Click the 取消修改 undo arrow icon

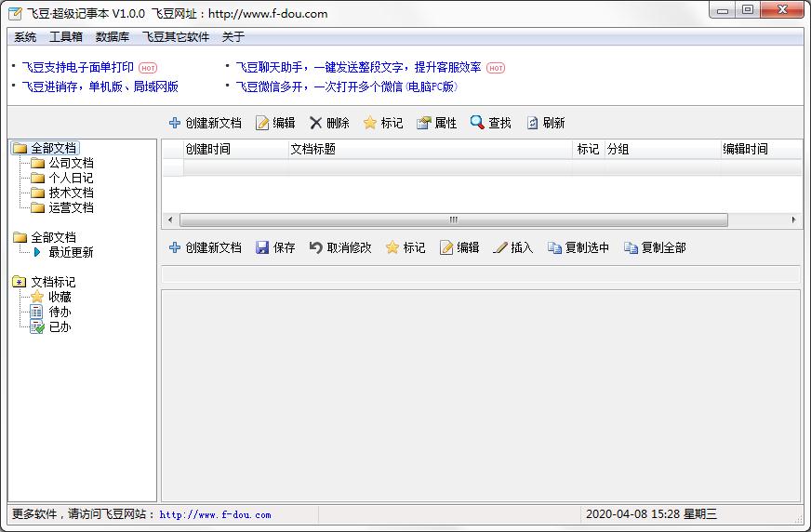[x=316, y=247]
